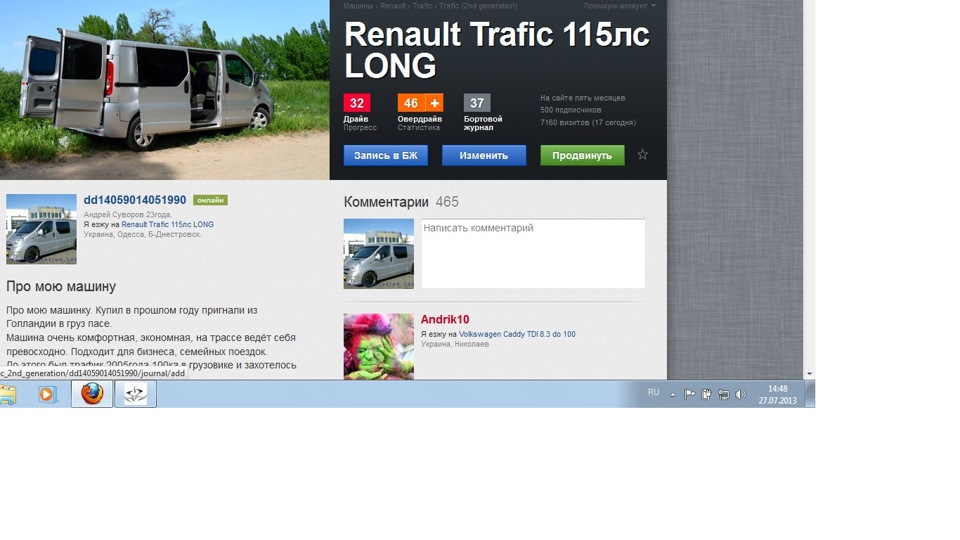
Task: Show hidden tray icons arrow
Action: (x=672, y=395)
